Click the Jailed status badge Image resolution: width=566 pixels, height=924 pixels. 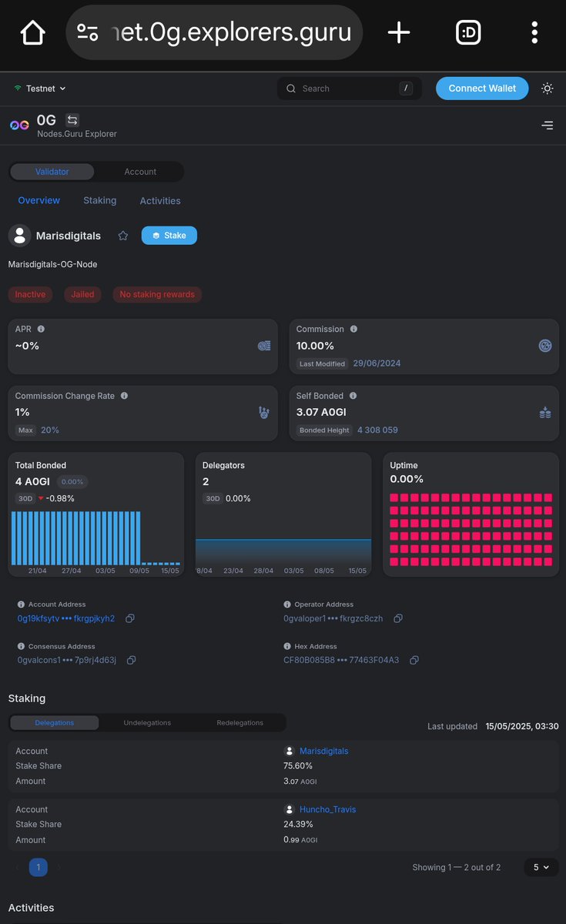82,294
